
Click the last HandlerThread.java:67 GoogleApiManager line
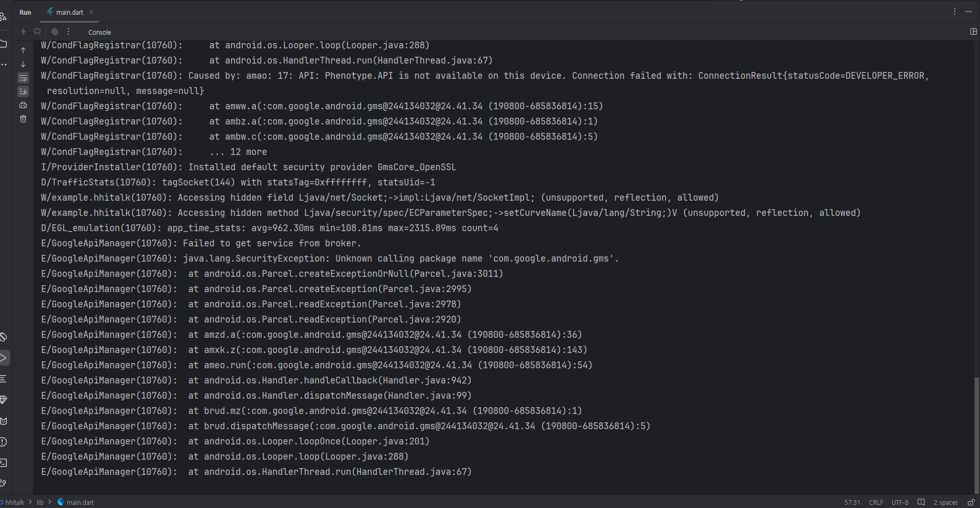point(256,472)
